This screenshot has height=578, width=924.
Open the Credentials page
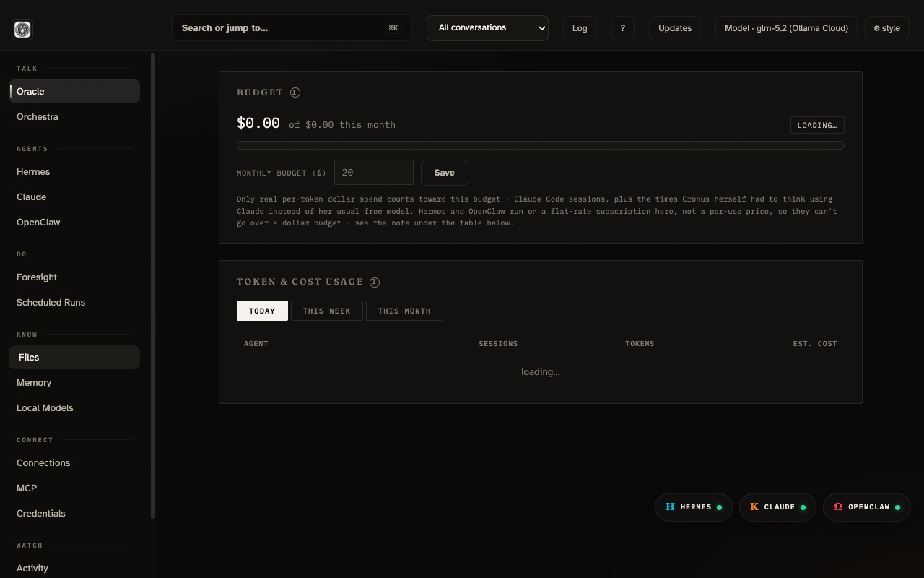coord(74,513)
